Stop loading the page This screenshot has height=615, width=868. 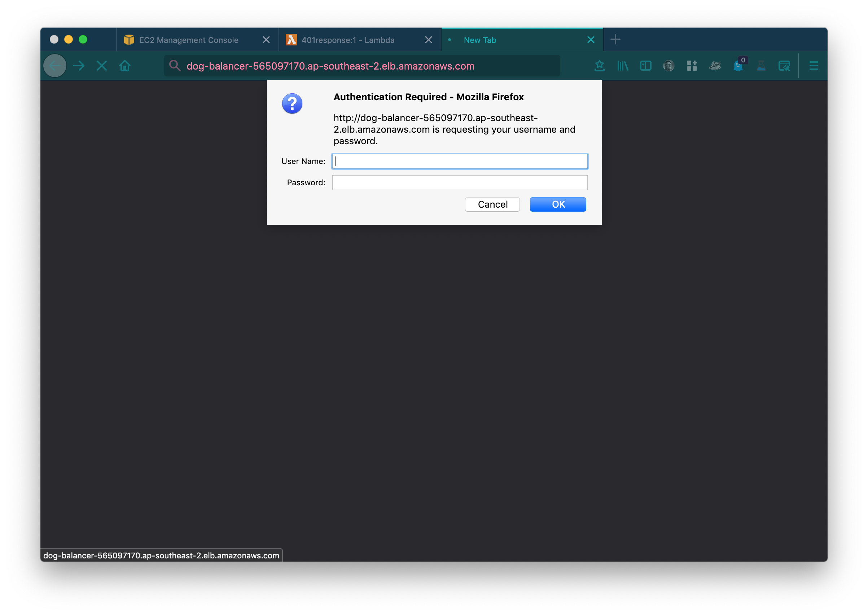tap(101, 66)
